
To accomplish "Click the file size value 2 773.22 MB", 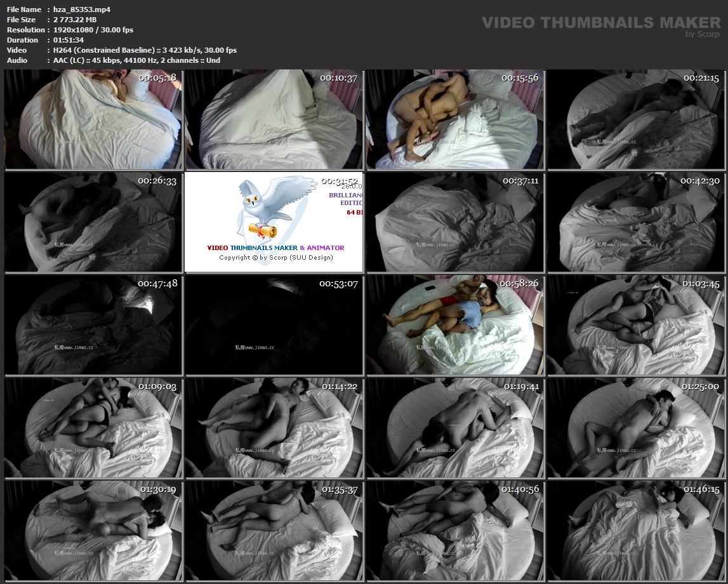I will coord(75,20).
